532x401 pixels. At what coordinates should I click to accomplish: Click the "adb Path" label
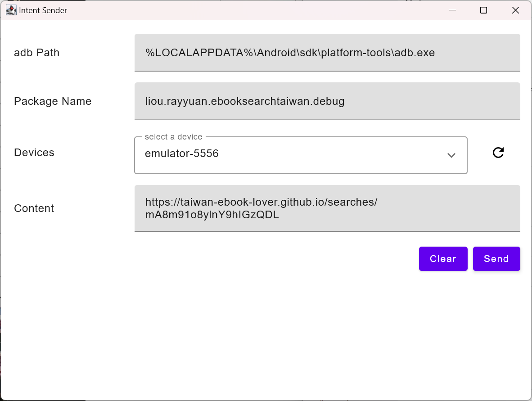[36, 53]
